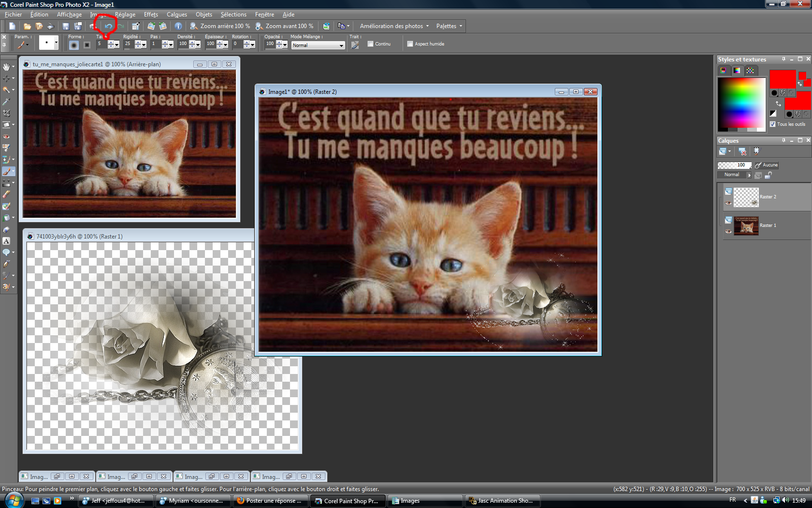Click the Aucune link layers button
Viewport: 812px width, 508px height.
[767, 165]
